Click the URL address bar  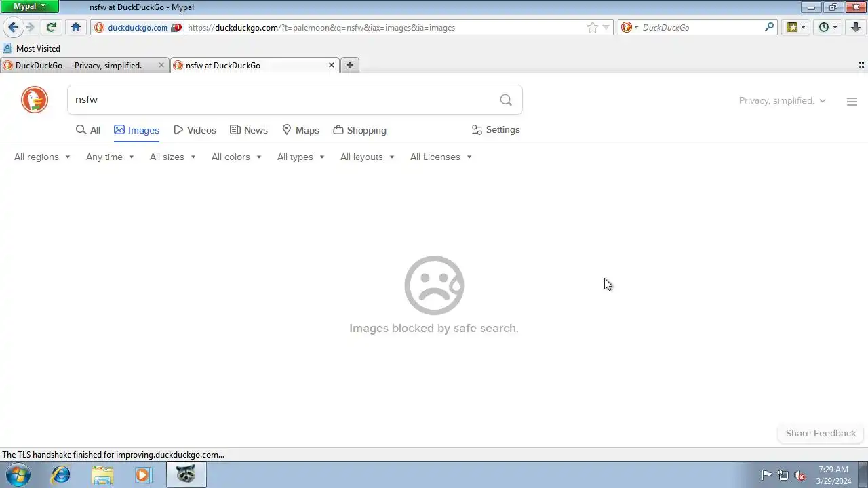tap(385, 28)
